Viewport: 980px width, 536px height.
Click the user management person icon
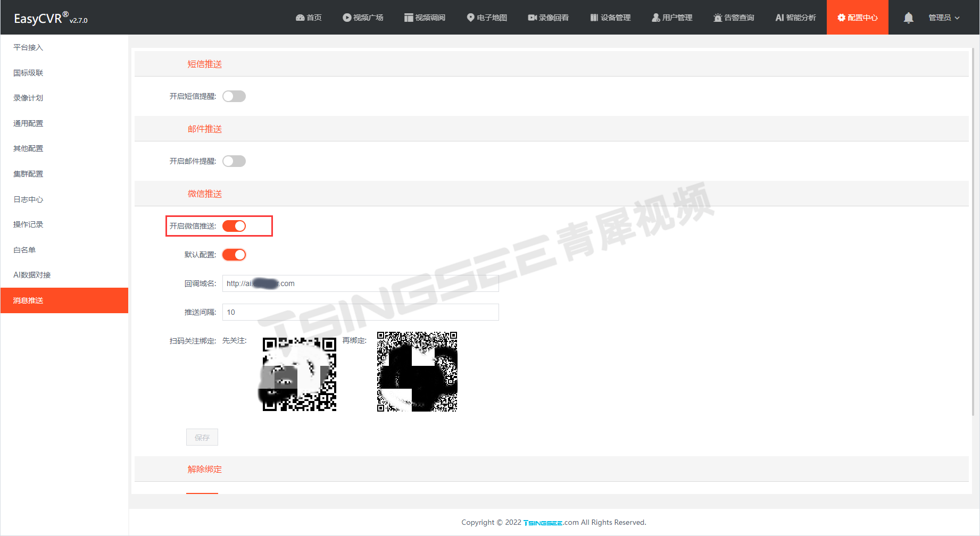(656, 18)
